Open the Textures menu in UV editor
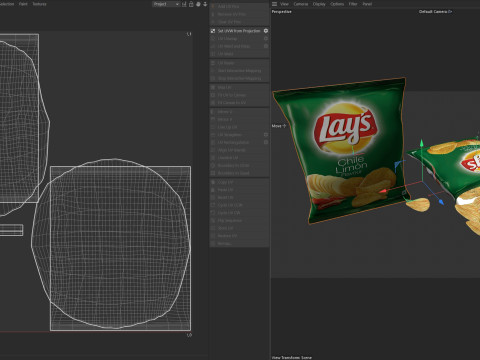Image resolution: width=480 pixels, height=360 pixels. point(39,4)
